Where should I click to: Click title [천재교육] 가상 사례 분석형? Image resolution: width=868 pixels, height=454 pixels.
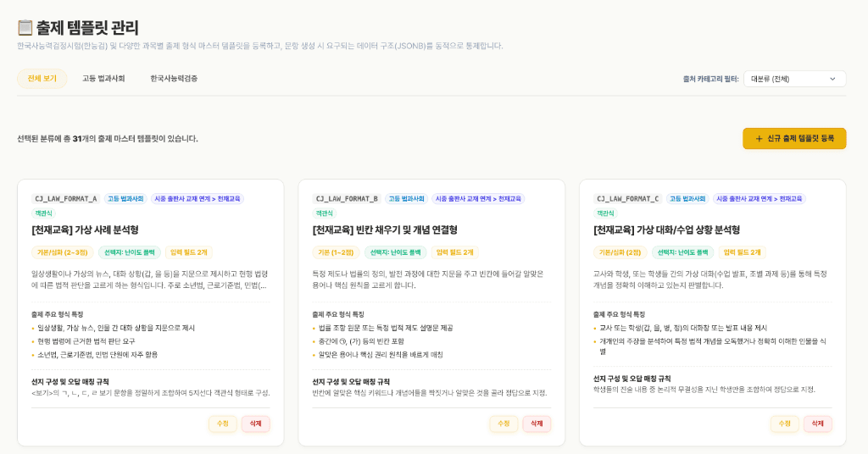86,230
